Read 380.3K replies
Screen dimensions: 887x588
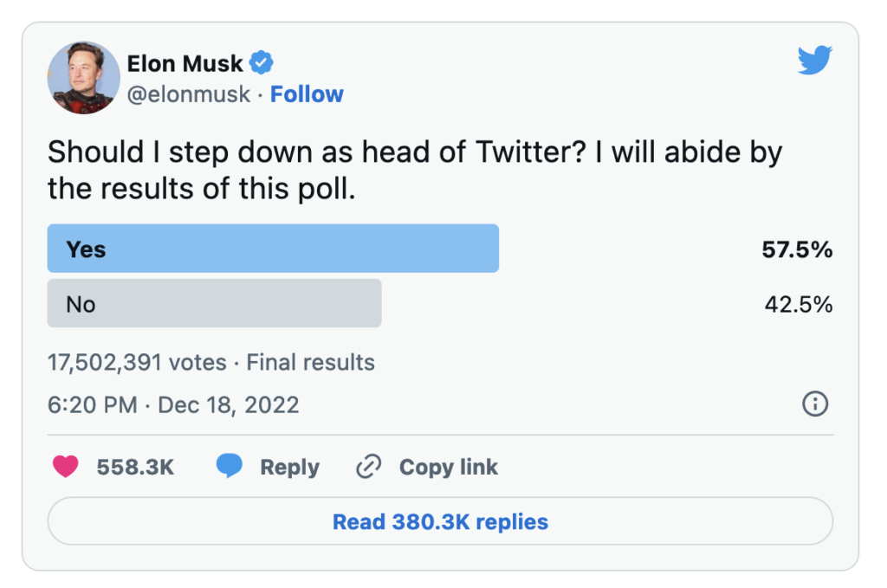(440, 521)
